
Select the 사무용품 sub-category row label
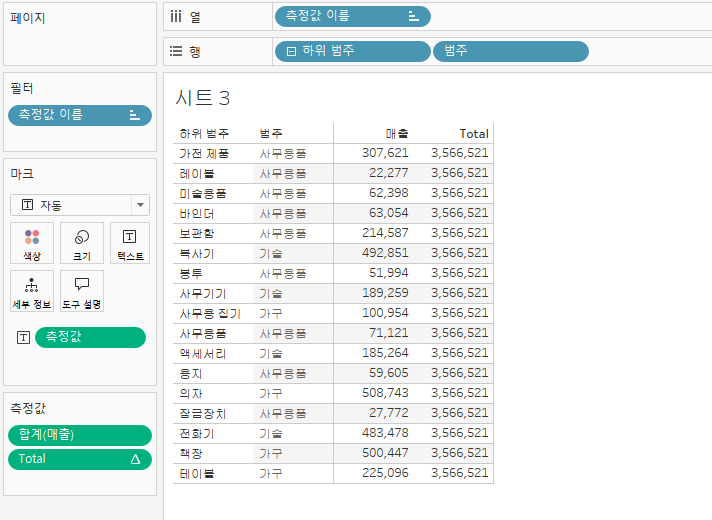pyautogui.click(x=203, y=333)
